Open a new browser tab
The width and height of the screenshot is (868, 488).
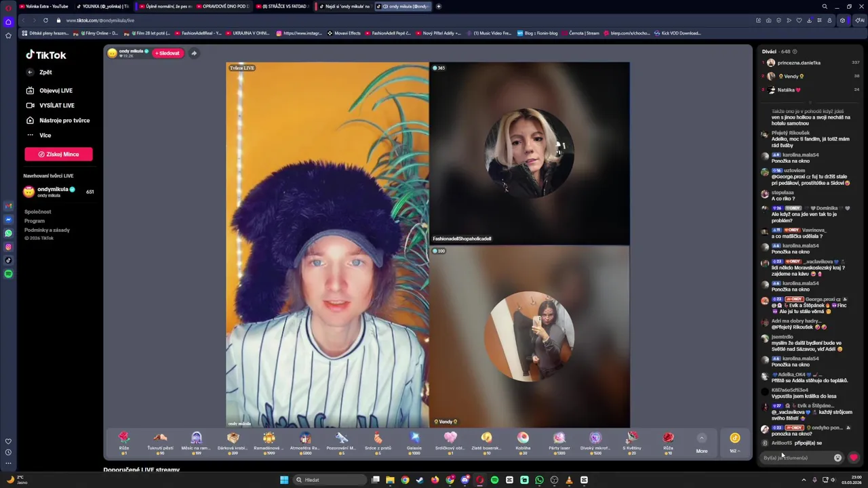click(x=439, y=6)
